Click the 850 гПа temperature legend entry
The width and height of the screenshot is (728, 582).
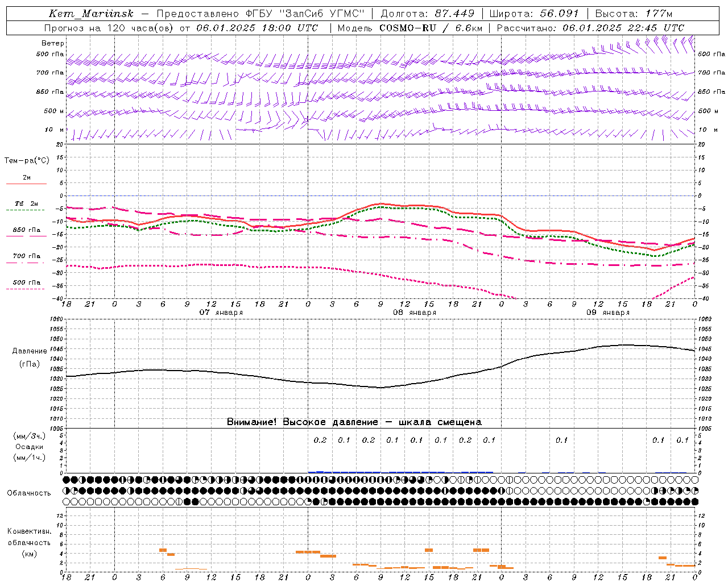pos(26,230)
